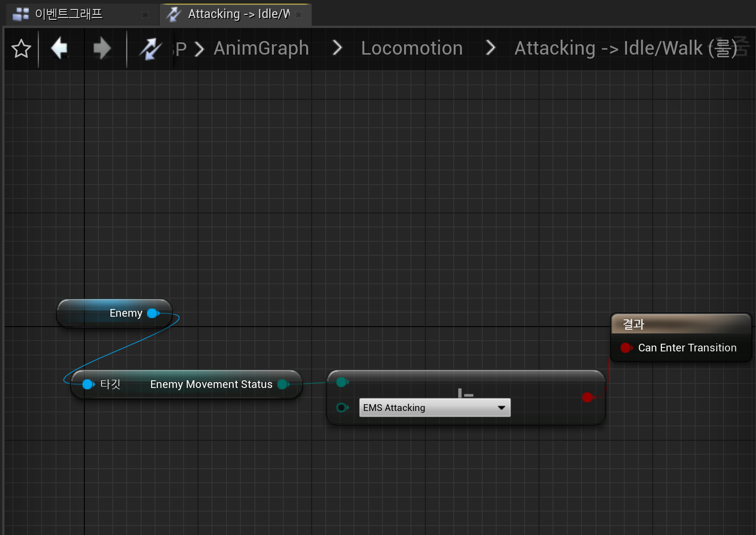Click the Enemy Movement Status output pin

[x=283, y=384]
